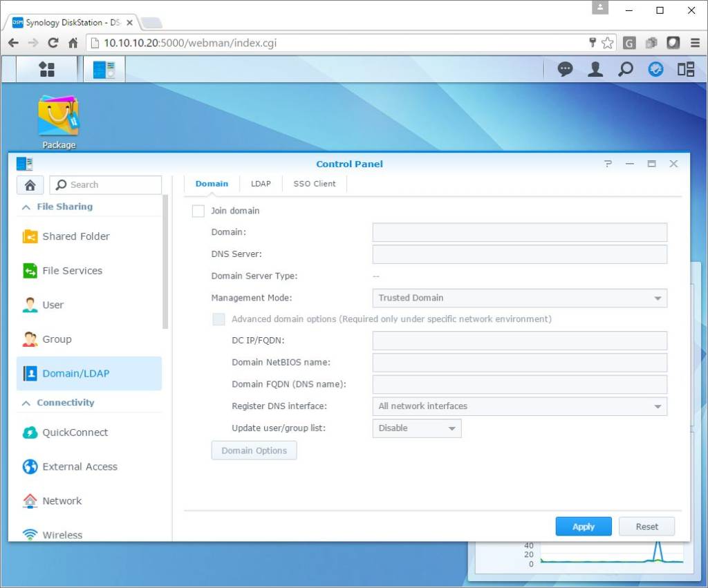Open the Control Panel help question mark

(x=608, y=164)
